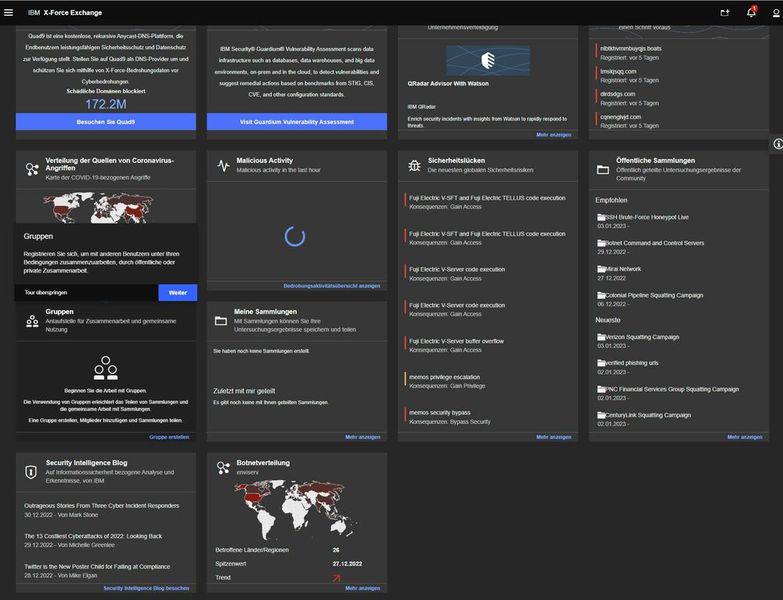
Task: Click the large groups illustration icon
Action: 105,367
